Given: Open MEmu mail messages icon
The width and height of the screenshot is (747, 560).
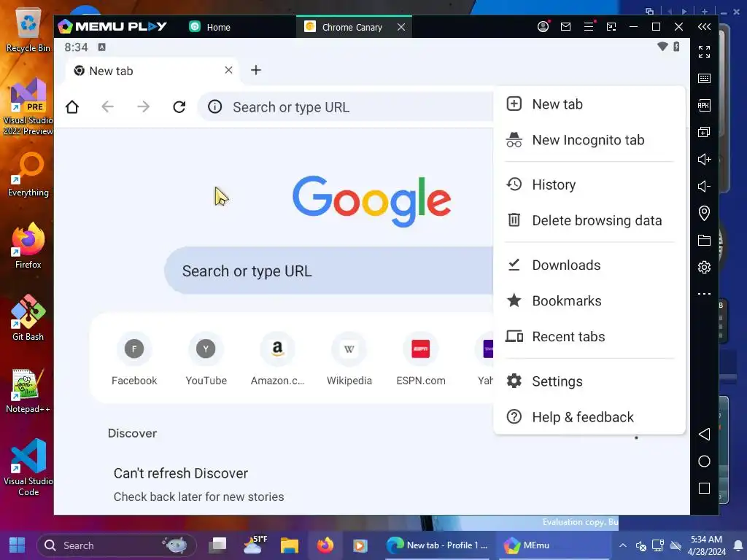Looking at the screenshot, I should click(565, 27).
